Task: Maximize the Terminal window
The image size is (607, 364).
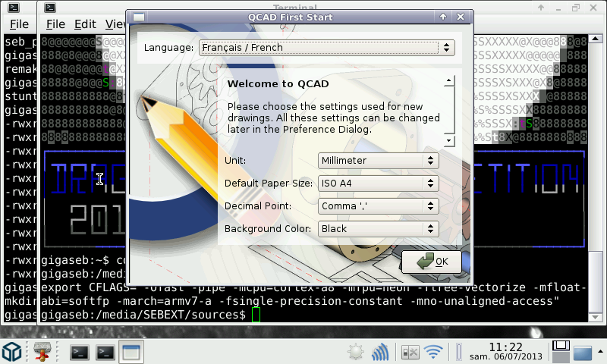Action: click(x=576, y=8)
